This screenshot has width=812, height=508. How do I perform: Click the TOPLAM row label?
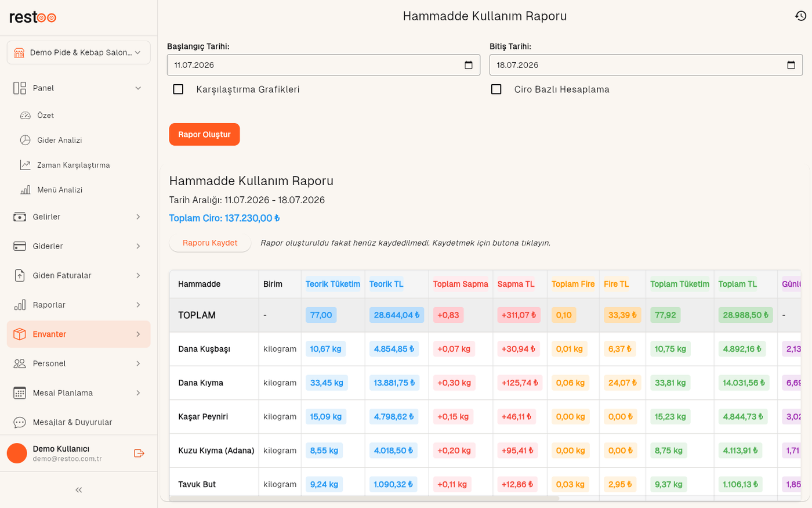(197, 315)
